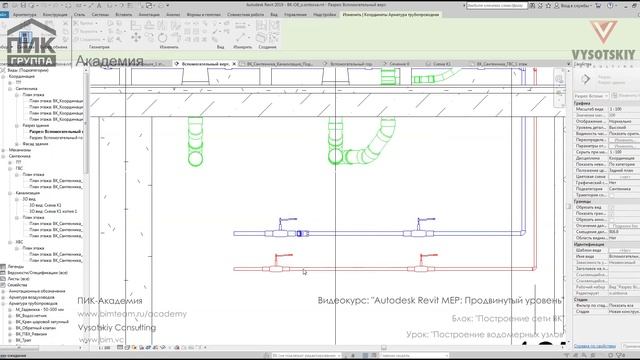This screenshot has width=640, height=360.
Task: Open the Аннотации ribbon tab
Action: pos(149,14)
